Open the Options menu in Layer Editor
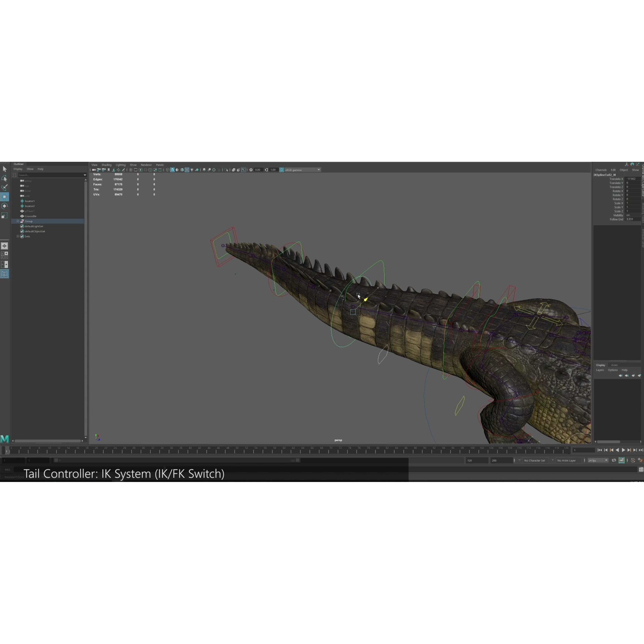 click(613, 370)
